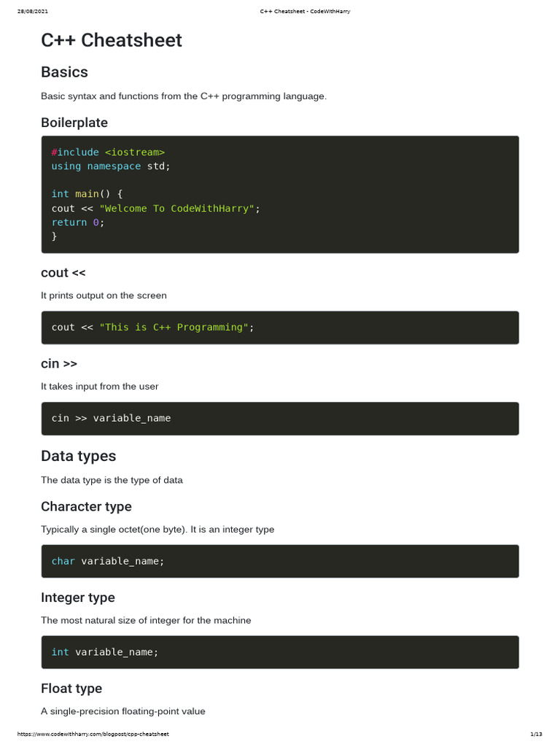Click the "C++ Cheatsheet" main title
Viewport: 560px width, 747px height.
point(112,41)
